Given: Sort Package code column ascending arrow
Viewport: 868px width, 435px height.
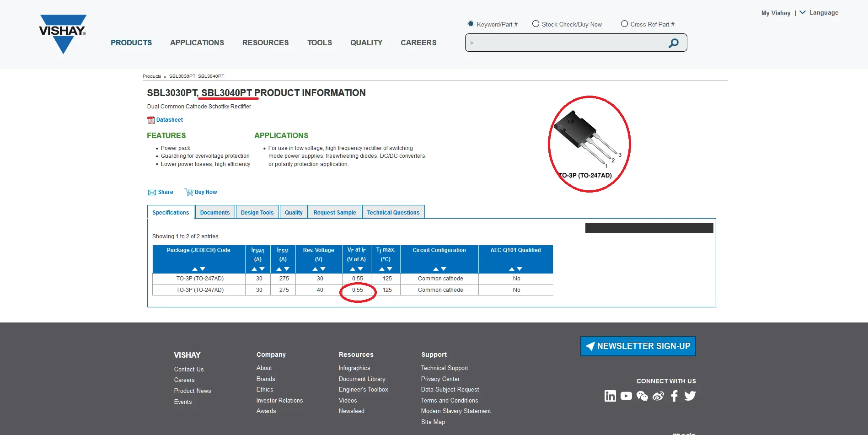Looking at the screenshot, I should pos(195,269).
